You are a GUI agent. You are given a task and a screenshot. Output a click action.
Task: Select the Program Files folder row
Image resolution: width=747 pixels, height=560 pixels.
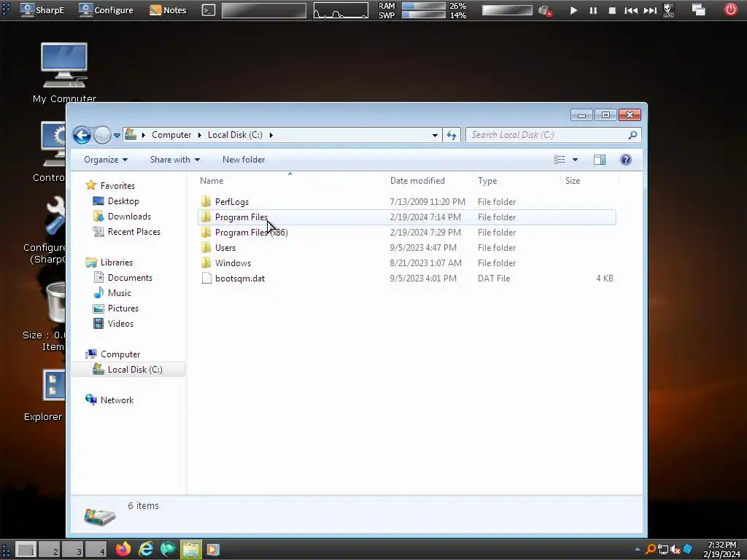click(407, 217)
